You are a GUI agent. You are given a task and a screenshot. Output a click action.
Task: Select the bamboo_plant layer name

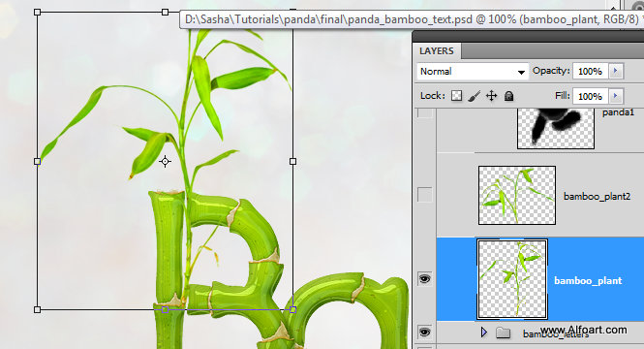point(588,281)
